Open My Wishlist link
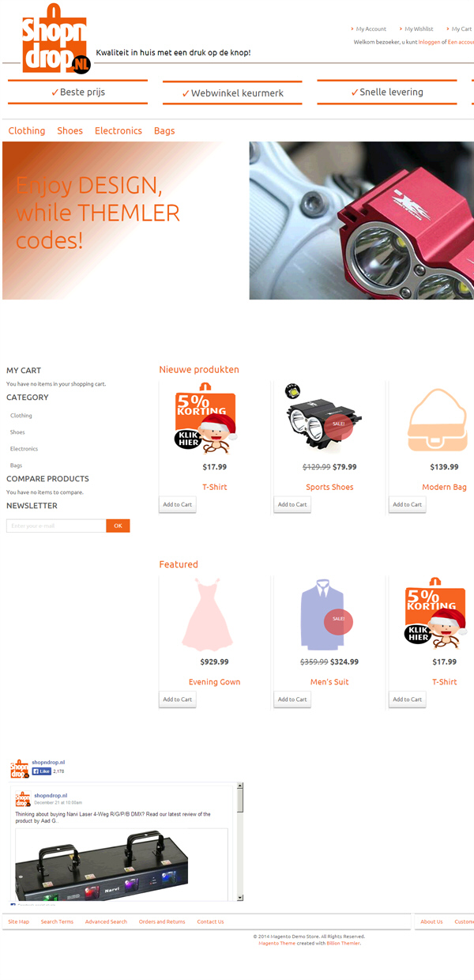 coord(419,28)
